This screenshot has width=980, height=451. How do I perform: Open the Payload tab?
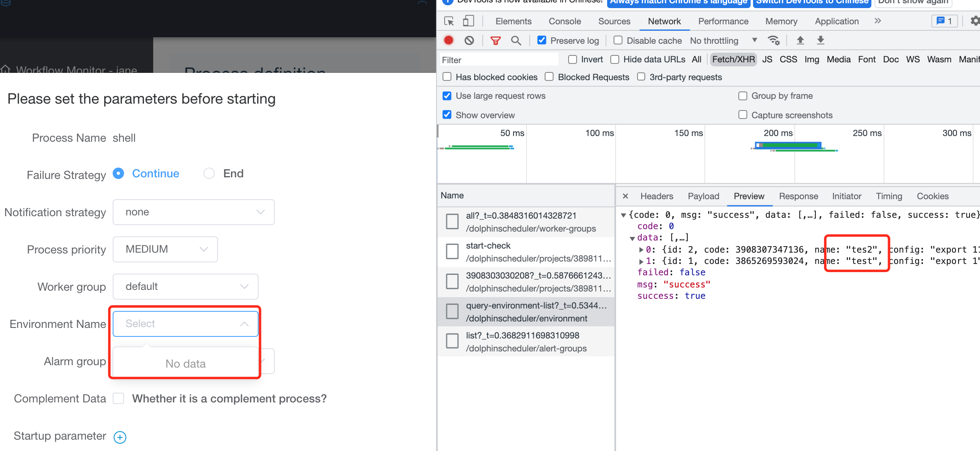703,196
